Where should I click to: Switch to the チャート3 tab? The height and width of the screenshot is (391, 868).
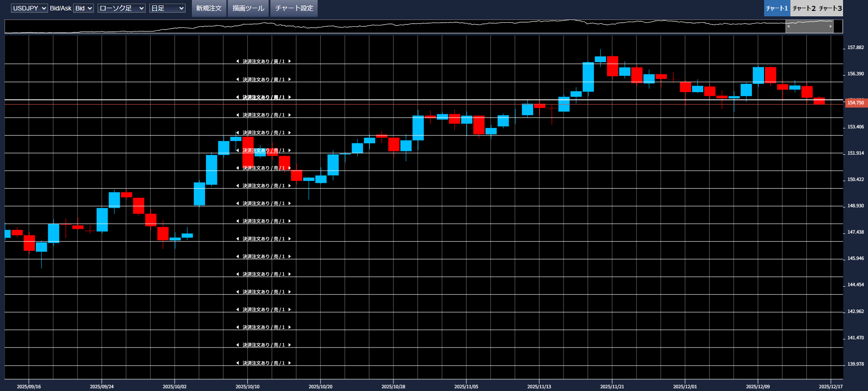(830, 8)
